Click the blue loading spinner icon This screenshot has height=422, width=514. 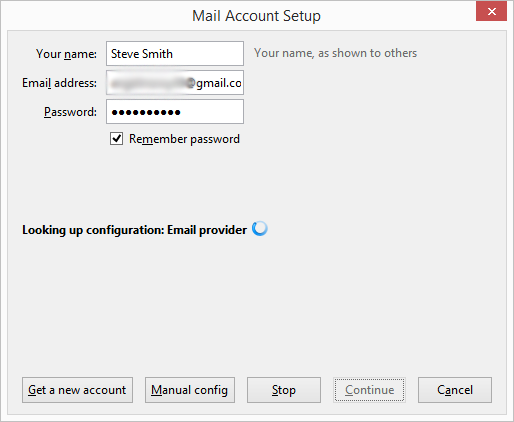point(260,229)
